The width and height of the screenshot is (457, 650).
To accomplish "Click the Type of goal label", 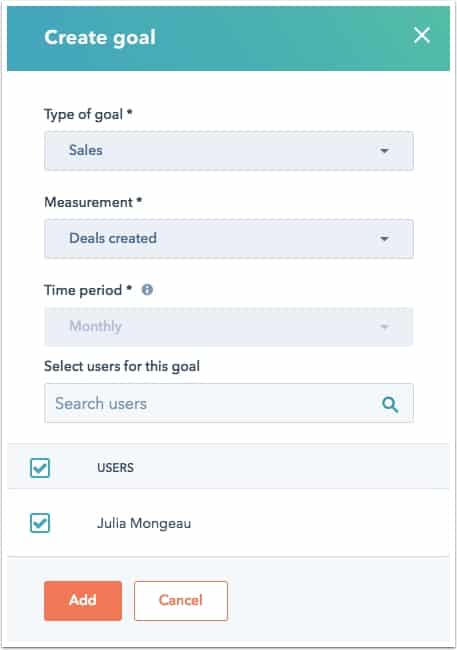I will click(88, 114).
